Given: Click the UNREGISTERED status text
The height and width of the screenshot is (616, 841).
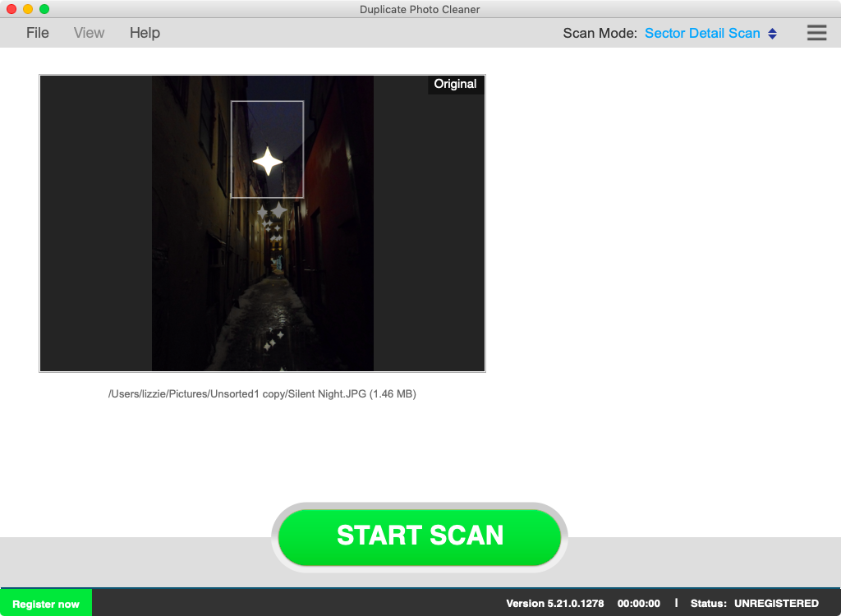Looking at the screenshot, I should tap(776, 603).
